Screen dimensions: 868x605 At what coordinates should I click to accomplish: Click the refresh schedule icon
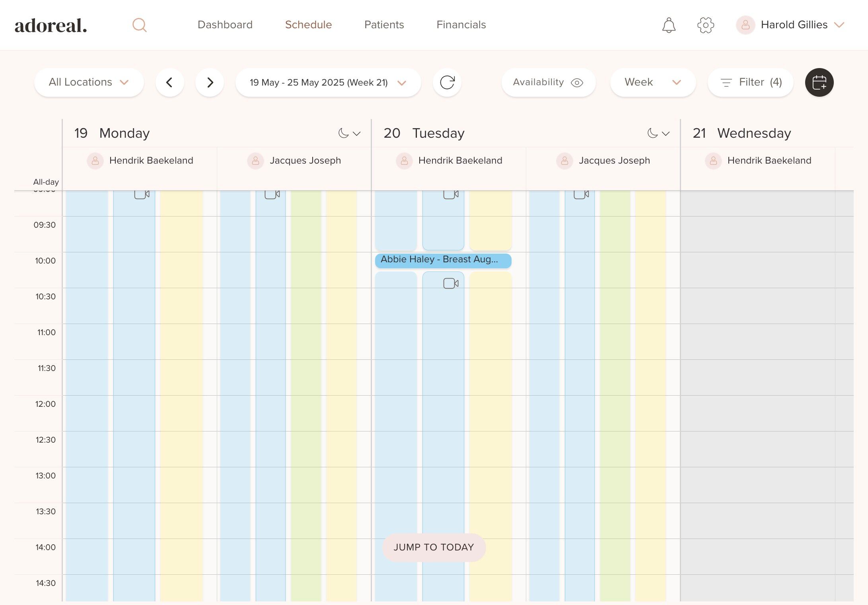[447, 82]
